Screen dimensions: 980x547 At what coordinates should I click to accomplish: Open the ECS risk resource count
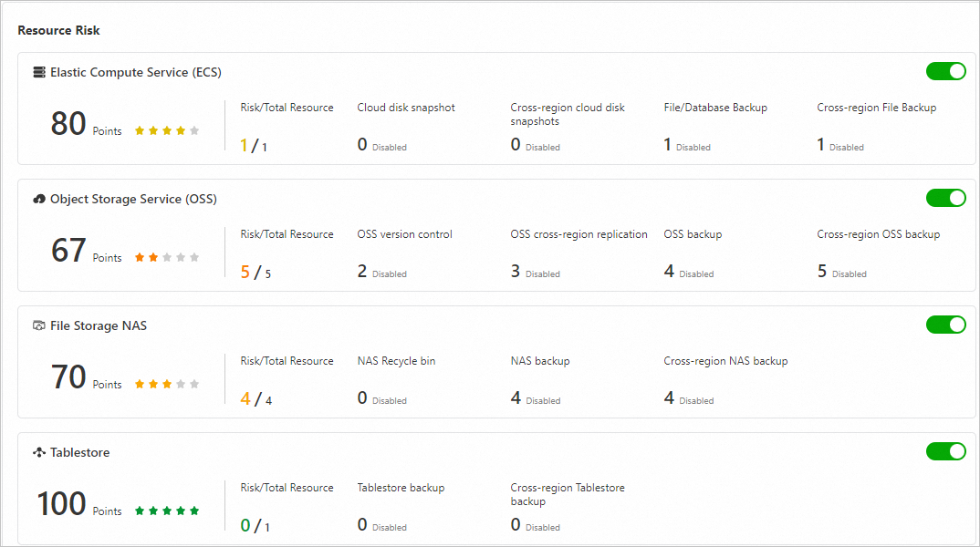(x=245, y=145)
